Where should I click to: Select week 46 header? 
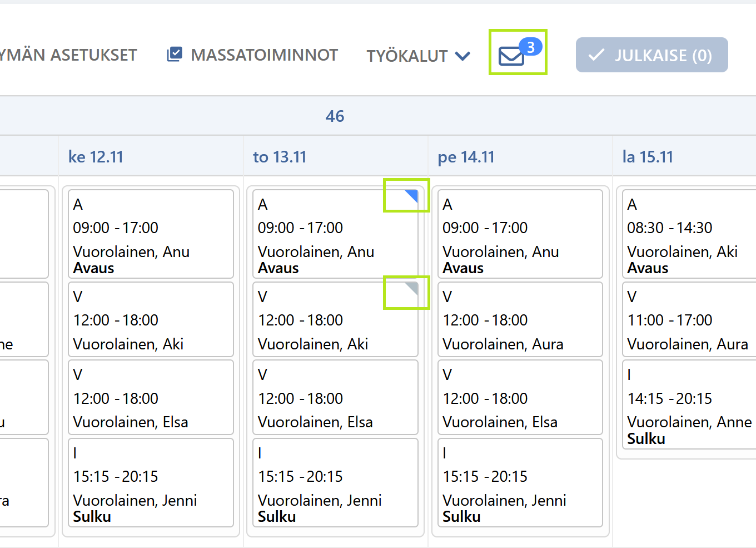coord(335,116)
